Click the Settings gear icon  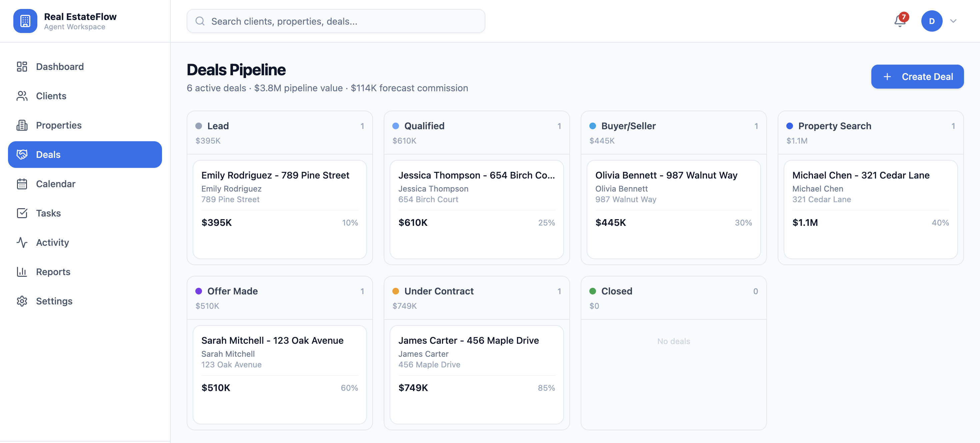[22, 301]
